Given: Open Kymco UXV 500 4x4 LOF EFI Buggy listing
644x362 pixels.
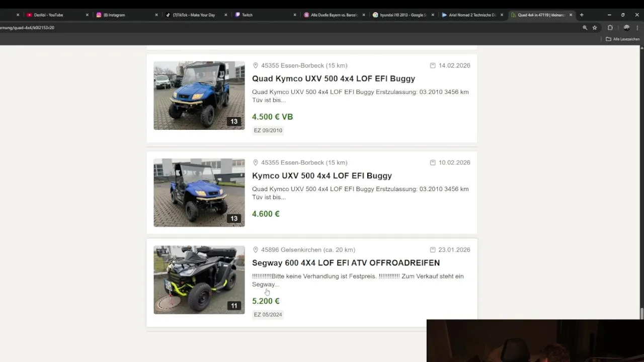Looking at the screenshot, I should [x=322, y=175].
